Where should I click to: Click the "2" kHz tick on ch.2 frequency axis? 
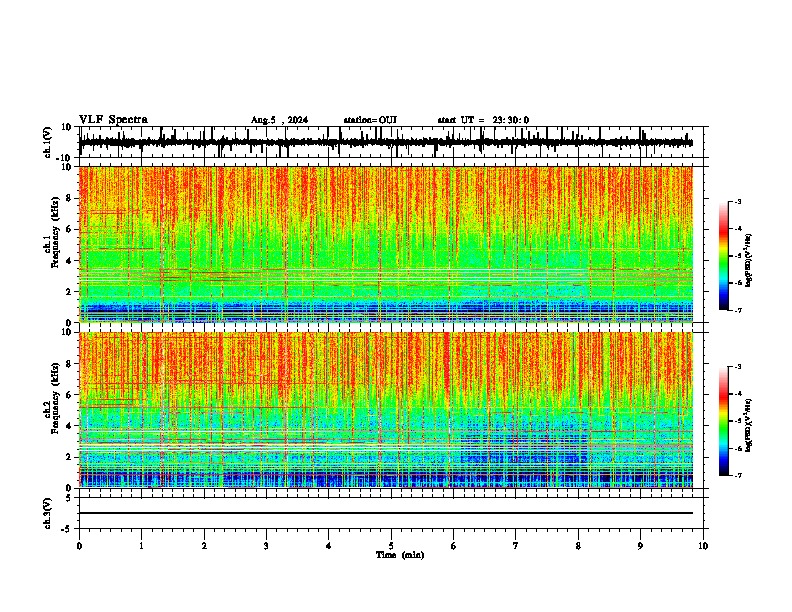pyautogui.click(x=71, y=457)
